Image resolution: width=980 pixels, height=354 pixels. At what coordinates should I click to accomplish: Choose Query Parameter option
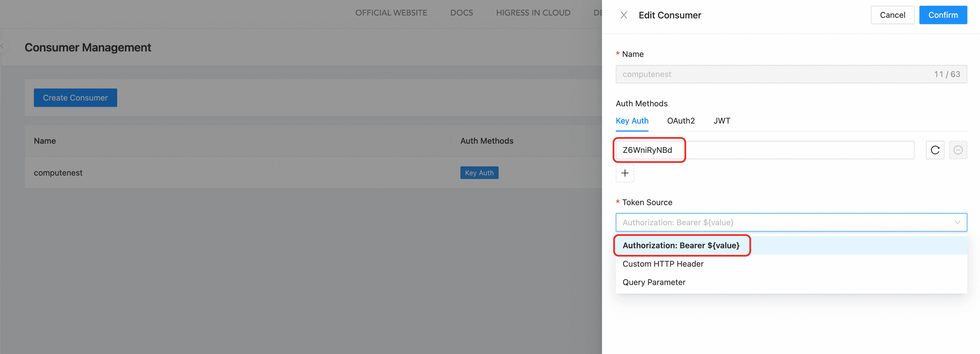(791, 282)
